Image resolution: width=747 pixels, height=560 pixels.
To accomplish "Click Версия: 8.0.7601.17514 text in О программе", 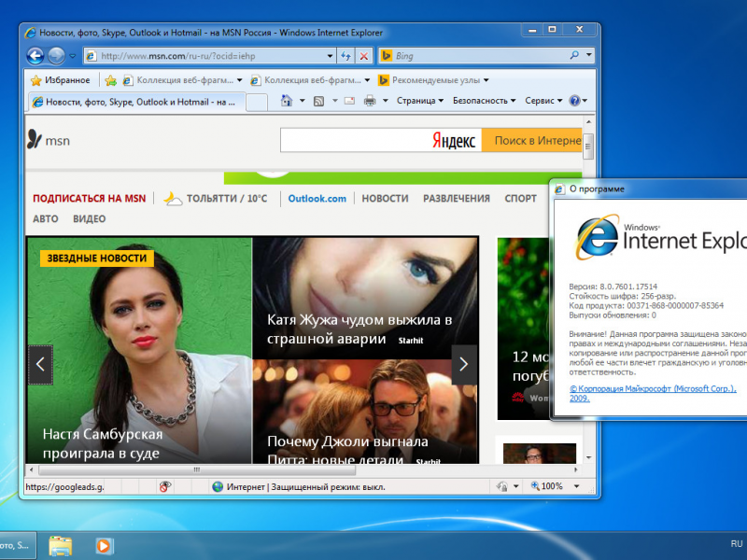I will pos(613,287).
